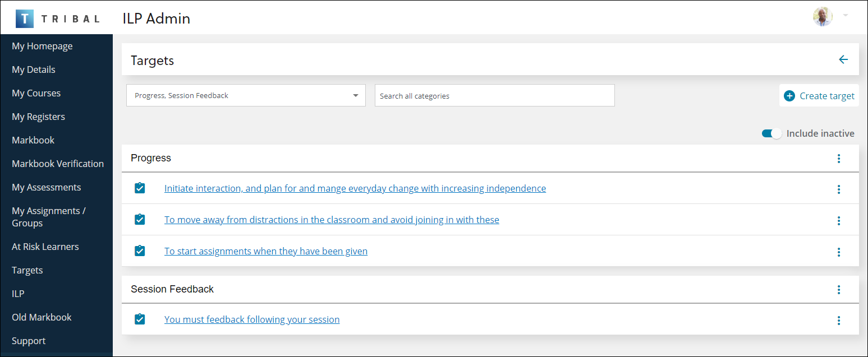Click clipboard check icon for 'To start assignments'
868x357 pixels.
pyautogui.click(x=140, y=251)
